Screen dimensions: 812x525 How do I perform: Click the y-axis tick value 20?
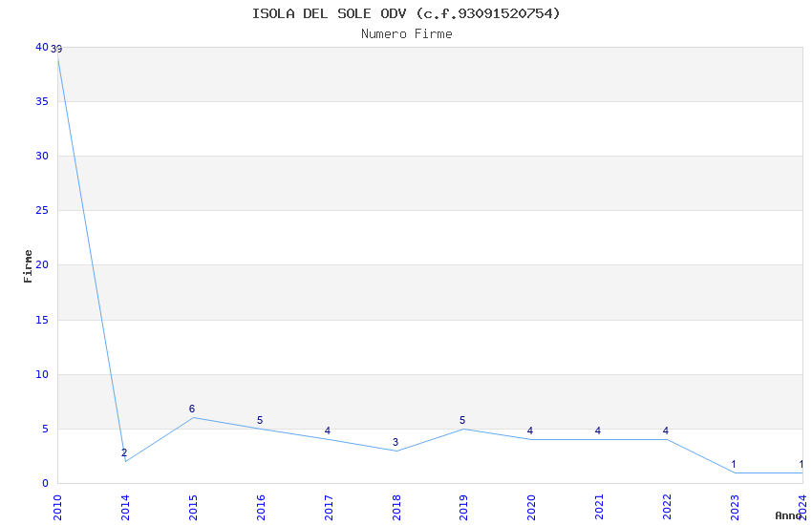[x=42, y=264]
